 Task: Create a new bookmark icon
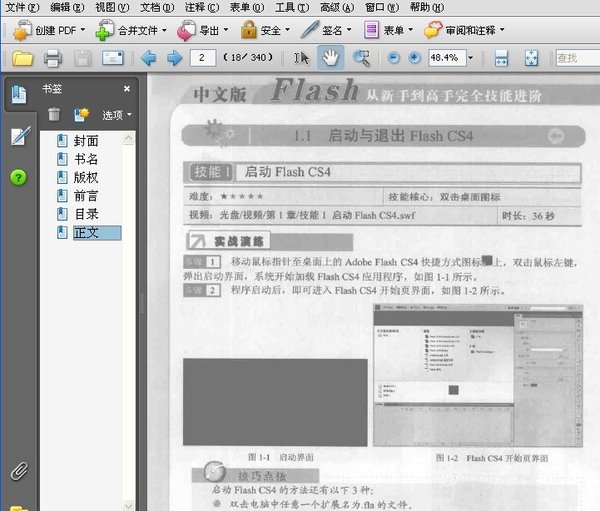click(x=82, y=114)
